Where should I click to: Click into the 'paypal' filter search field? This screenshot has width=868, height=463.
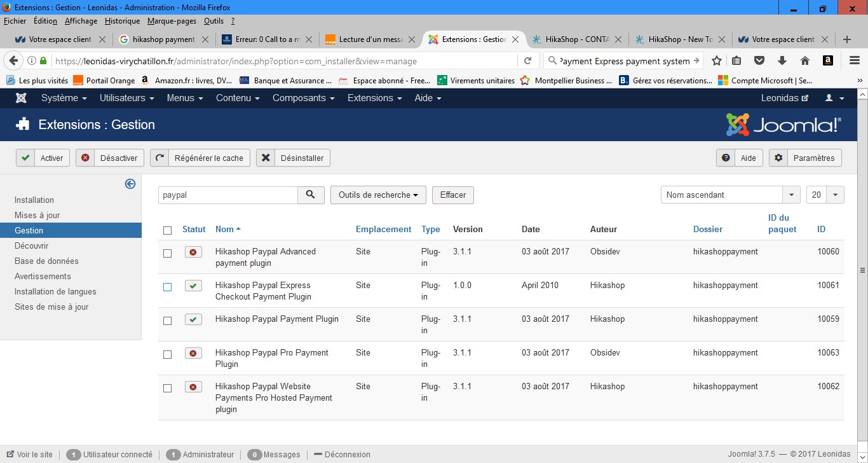(x=228, y=195)
